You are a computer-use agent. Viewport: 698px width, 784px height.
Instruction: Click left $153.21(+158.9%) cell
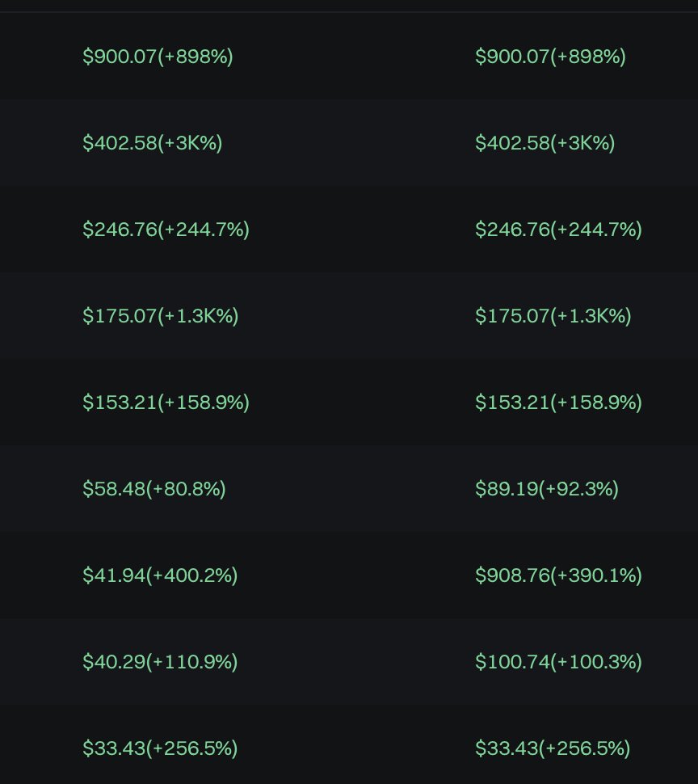[166, 402]
